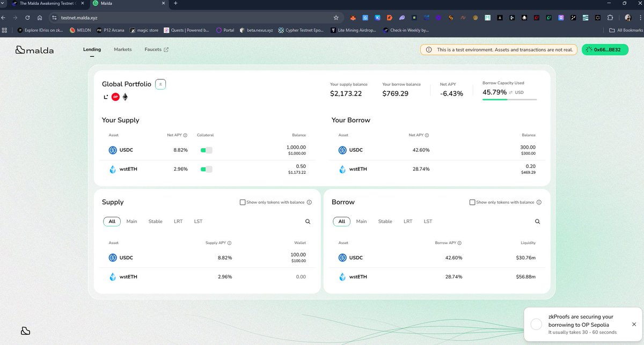Open the browser Extensions puzzle icon
Screen dimensions: 644x345
[611, 17]
